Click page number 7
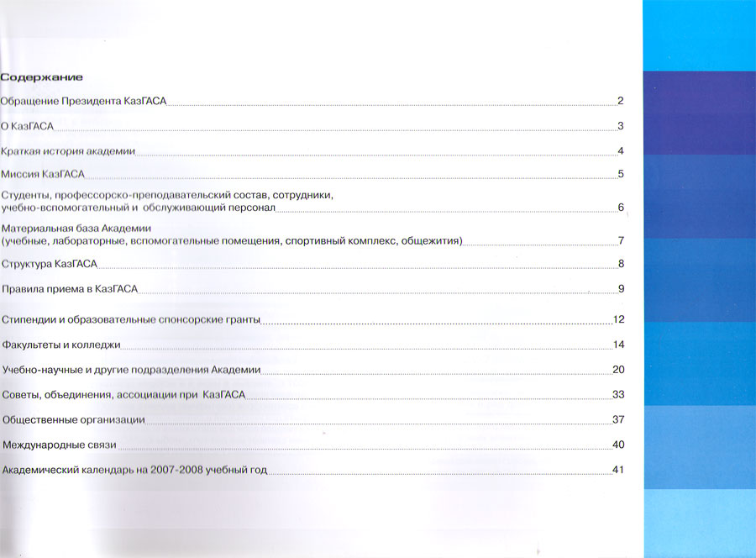This screenshot has height=558, width=756. pos(622,240)
